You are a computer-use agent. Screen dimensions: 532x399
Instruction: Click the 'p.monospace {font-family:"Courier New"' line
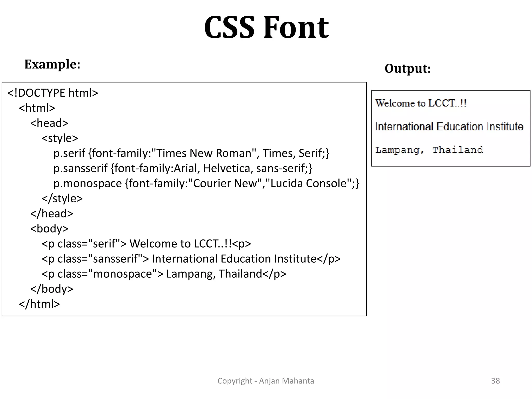206,183
